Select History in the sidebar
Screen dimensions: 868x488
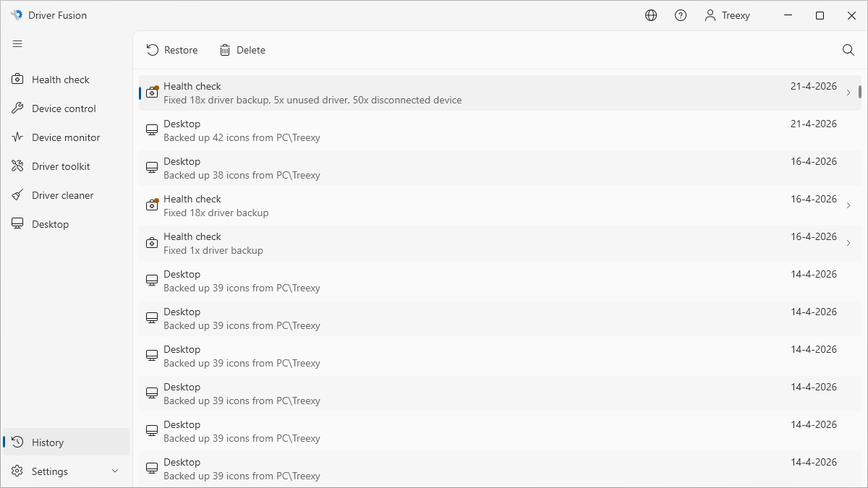pyautogui.click(x=48, y=442)
